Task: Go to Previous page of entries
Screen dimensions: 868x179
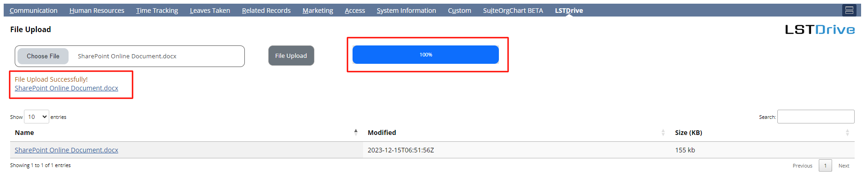Action: pyautogui.click(x=802, y=166)
